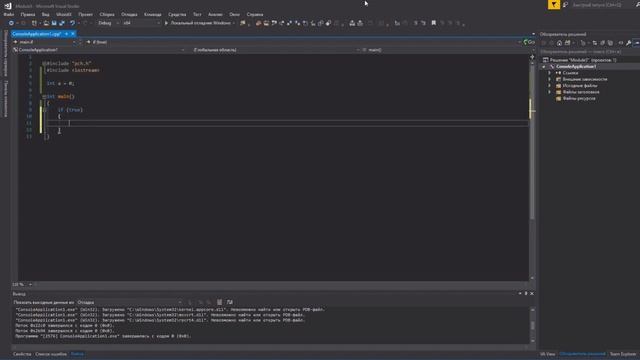Viewport: 640px width, 360px height.
Task: Open the x64 platform dropdown
Action: (x=141, y=23)
